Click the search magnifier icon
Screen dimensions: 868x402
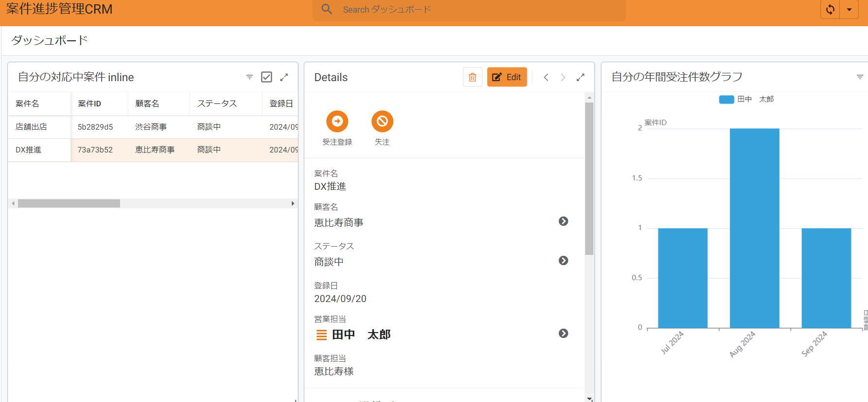coord(327,9)
